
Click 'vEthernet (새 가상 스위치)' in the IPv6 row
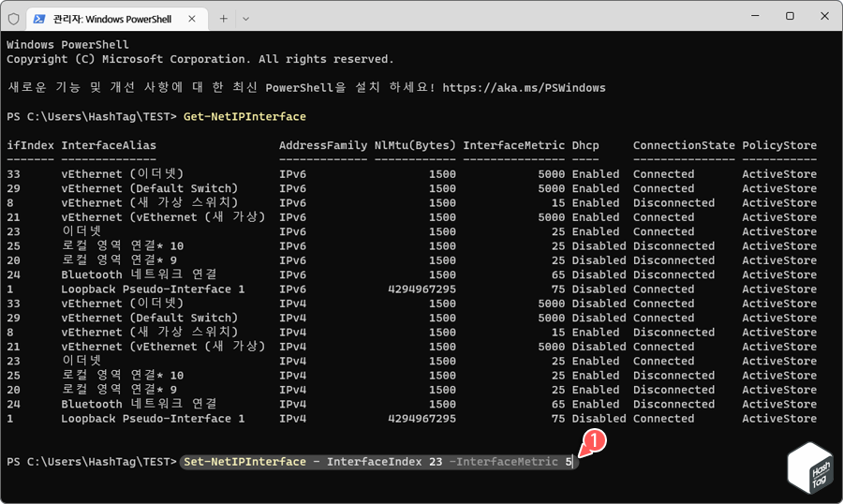click(150, 202)
